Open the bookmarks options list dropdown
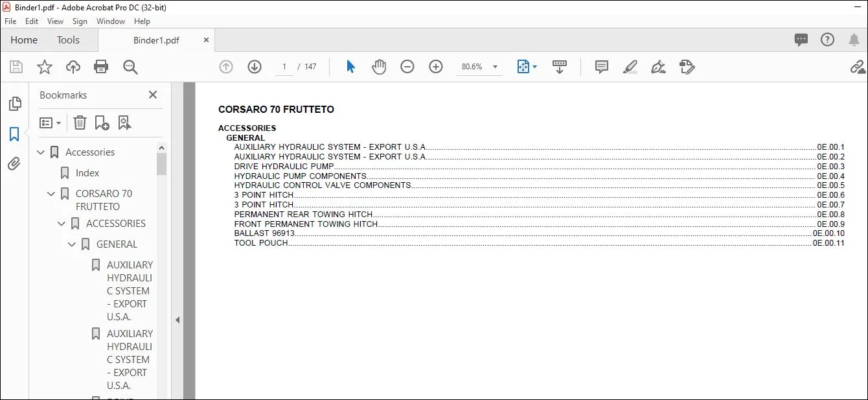 tap(51, 123)
